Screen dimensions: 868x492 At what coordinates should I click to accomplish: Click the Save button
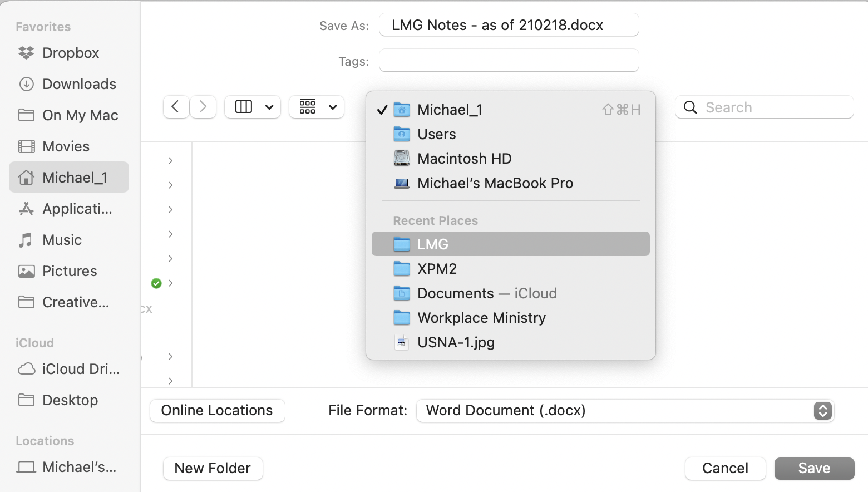click(x=814, y=469)
